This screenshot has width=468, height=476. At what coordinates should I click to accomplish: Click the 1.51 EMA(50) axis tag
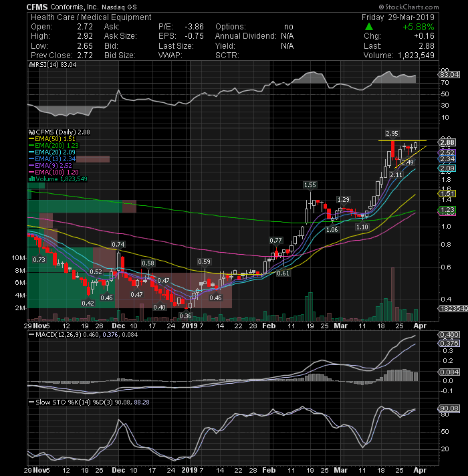point(447,194)
